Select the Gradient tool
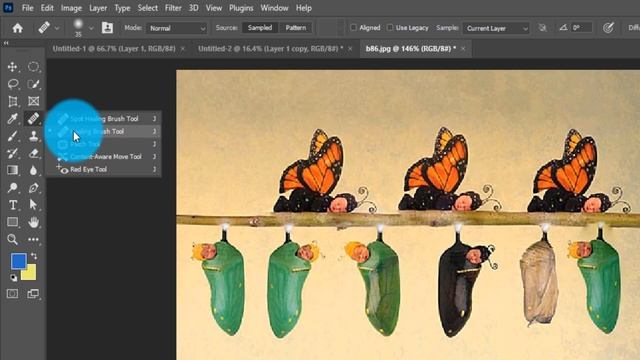This screenshot has width=640, height=360. 13,170
